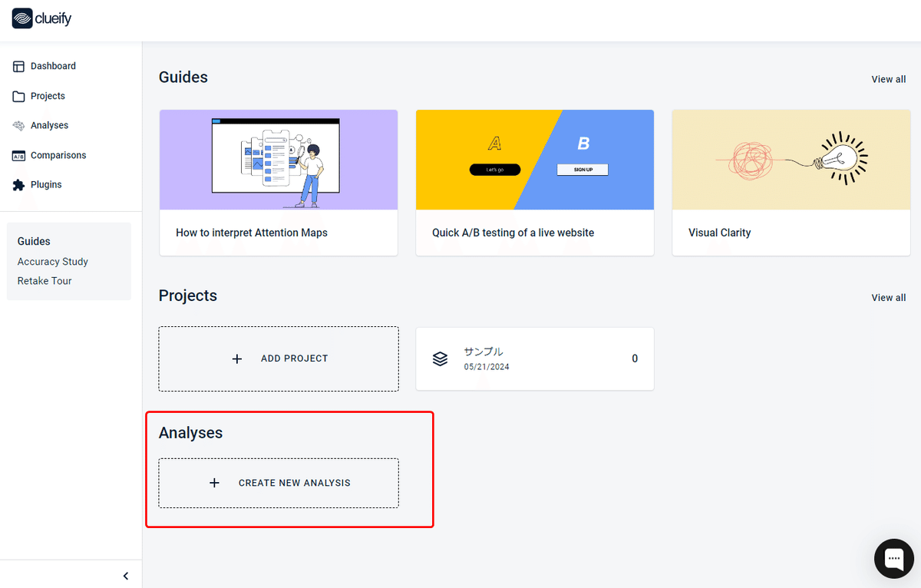Click the Dashboard sidebar icon
921x588 pixels.
(x=19, y=67)
